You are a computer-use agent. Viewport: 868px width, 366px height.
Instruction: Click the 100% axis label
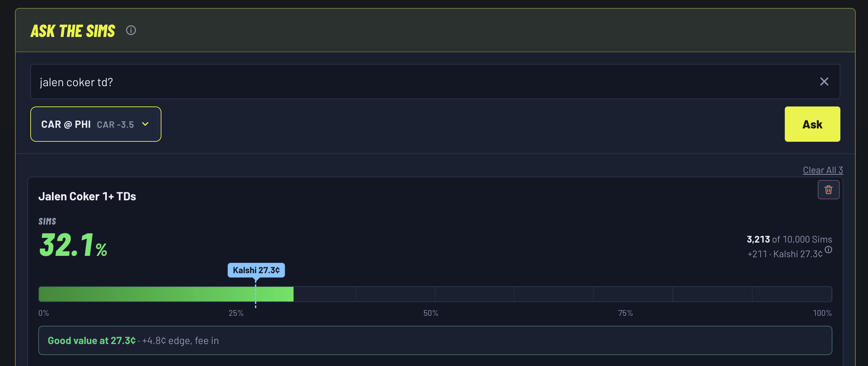[822, 313]
